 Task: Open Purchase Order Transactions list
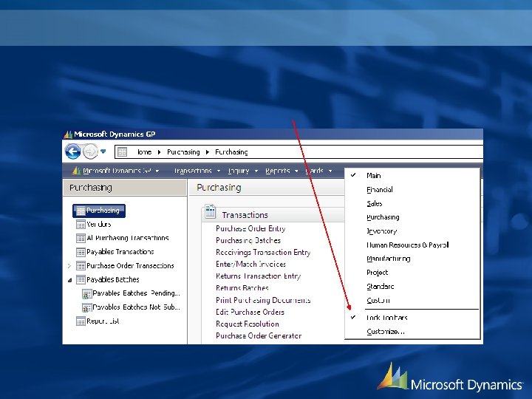[x=130, y=266]
